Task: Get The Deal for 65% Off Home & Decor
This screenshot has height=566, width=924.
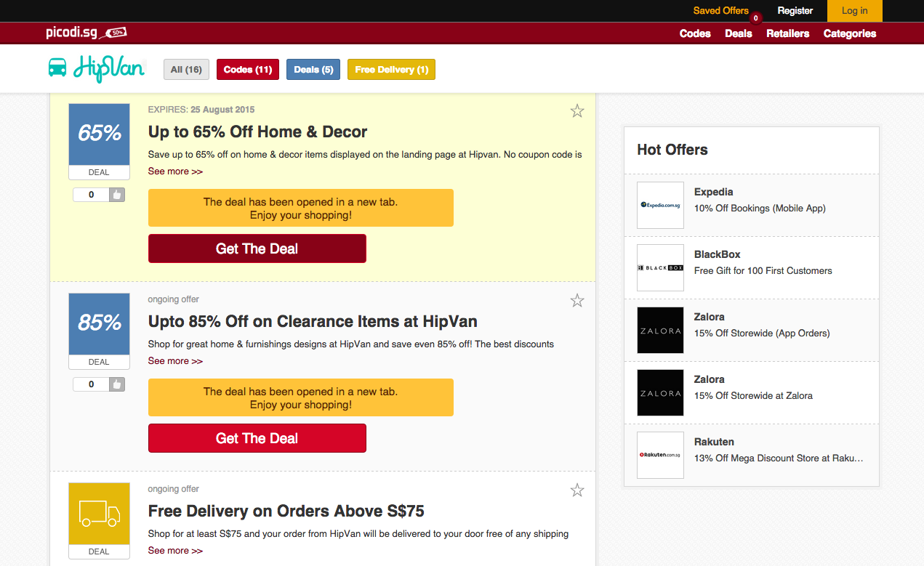Action: pos(257,248)
